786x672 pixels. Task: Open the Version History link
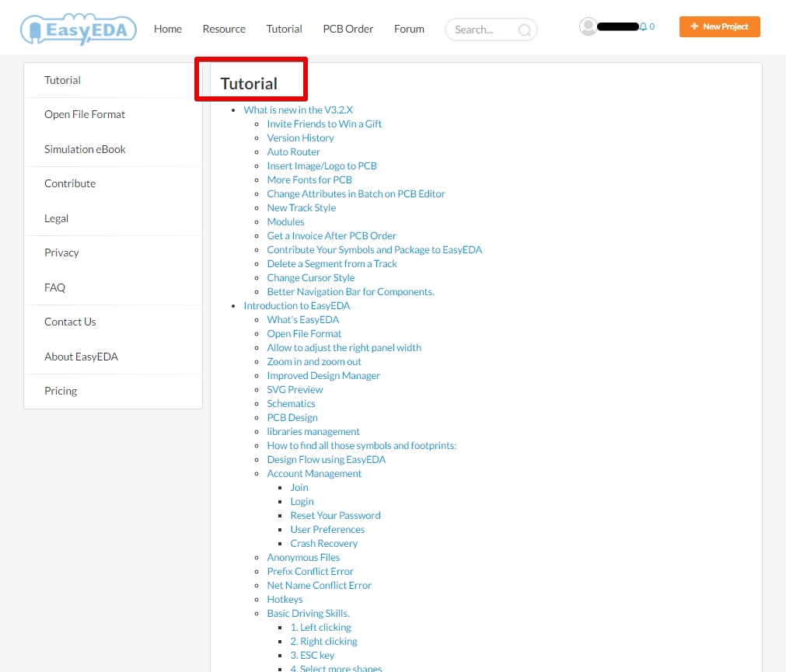300,138
